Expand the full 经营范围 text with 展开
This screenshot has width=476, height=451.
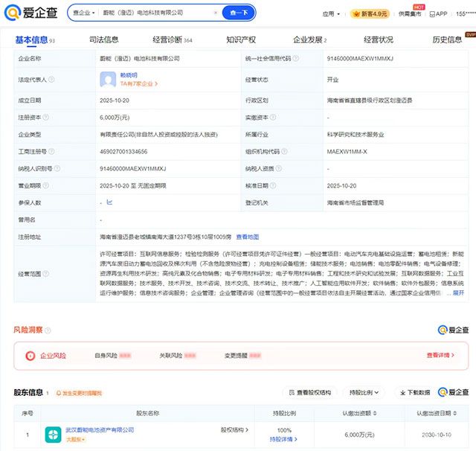(458, 293)
